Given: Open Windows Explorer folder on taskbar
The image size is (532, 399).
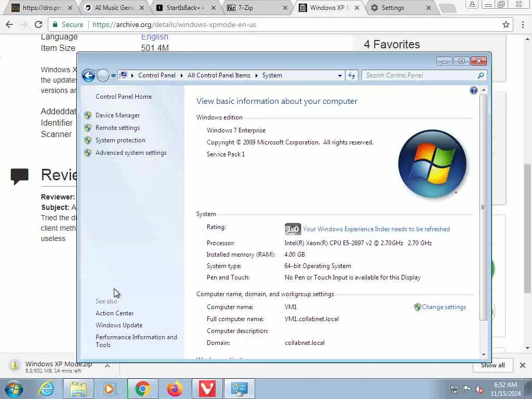Looking at the screenshot, I should pyautogui.click(x=79, y=389).
